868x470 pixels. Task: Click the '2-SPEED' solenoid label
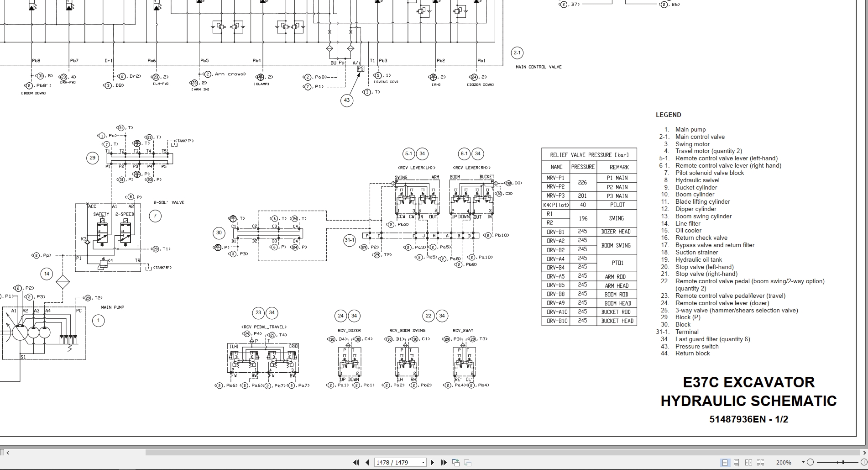click(125, 214)
